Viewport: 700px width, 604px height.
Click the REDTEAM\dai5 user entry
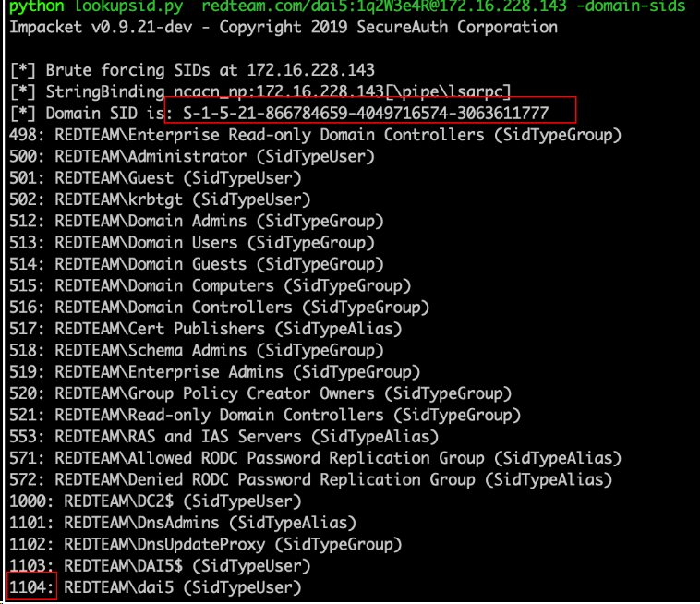(x=112, y=586)
